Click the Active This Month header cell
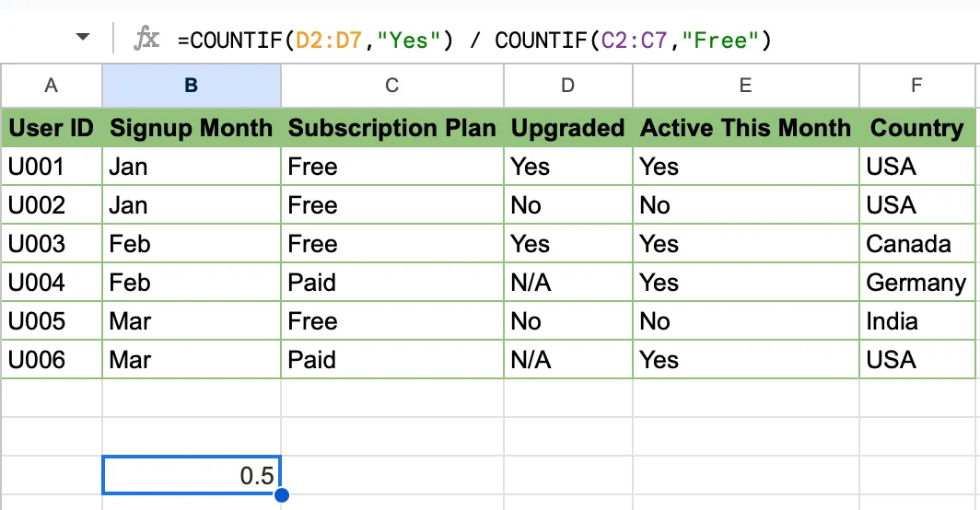 tap(746, 128)
